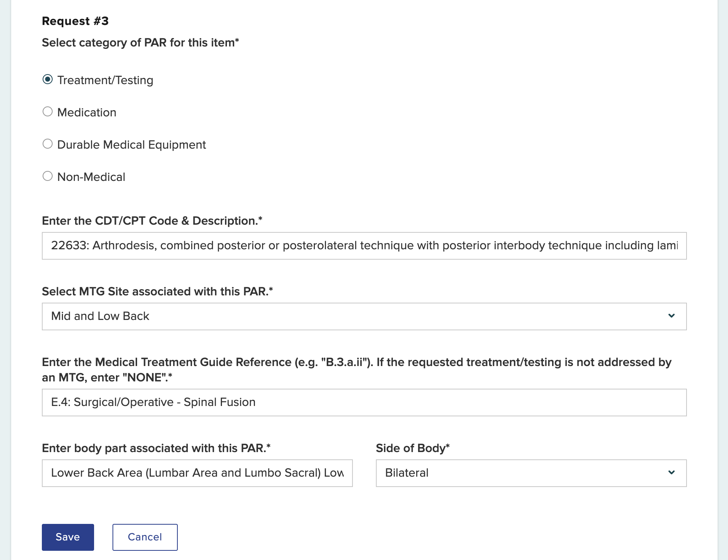This screenshot has width=728, height=560.
Task: Select Durable Medical Equipment radio button
Action: pyautogui.click(x=48, y=144)
